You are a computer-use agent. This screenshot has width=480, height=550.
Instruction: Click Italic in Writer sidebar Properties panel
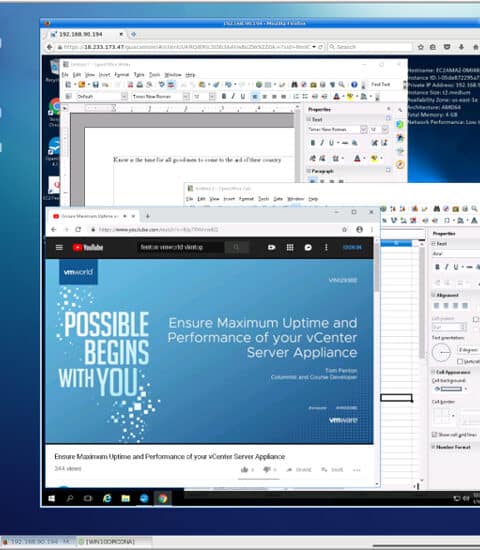click(x=322, y=142)
